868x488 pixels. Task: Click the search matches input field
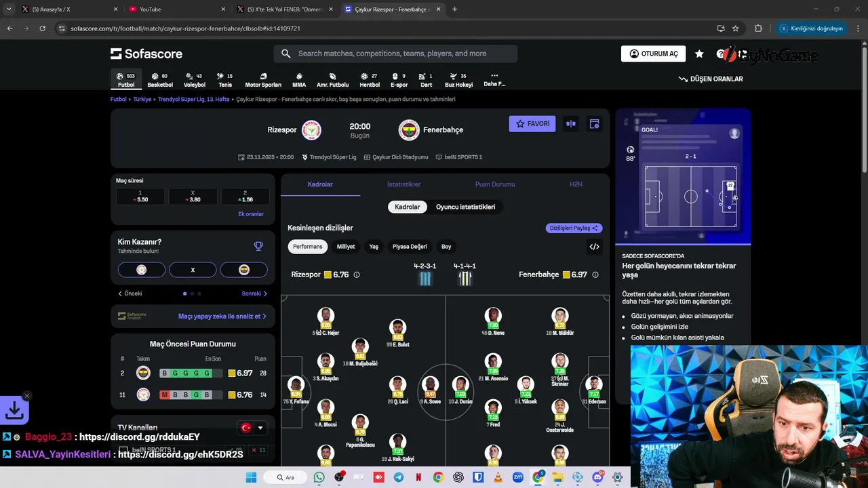pos(395,54)
